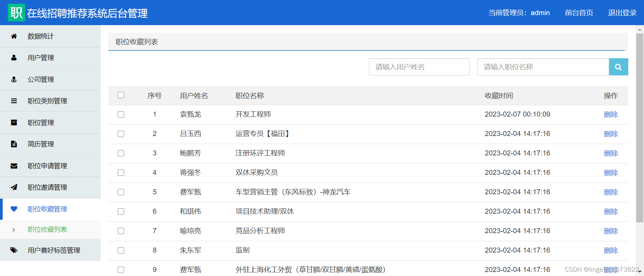The image size is (644, 276).
Task: Click the tags icon beside 用户喜好标签管理
Action: [14, 250]
